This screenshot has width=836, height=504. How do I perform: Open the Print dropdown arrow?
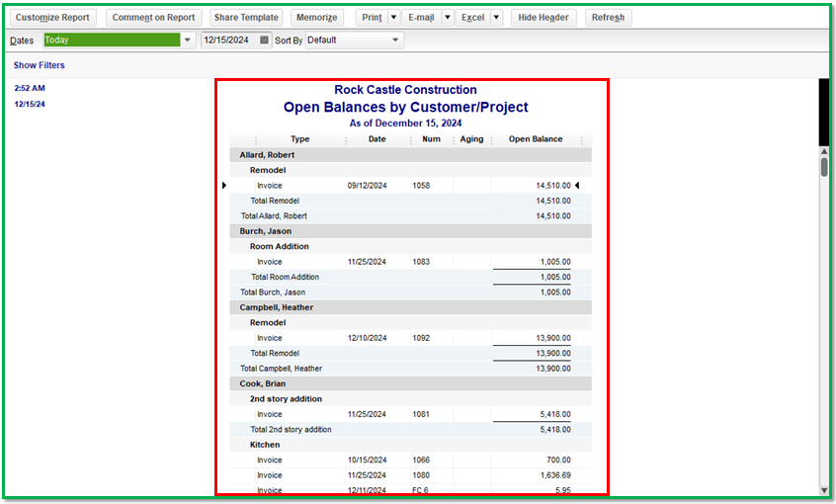pyautogui.click(x=393, y=18)
